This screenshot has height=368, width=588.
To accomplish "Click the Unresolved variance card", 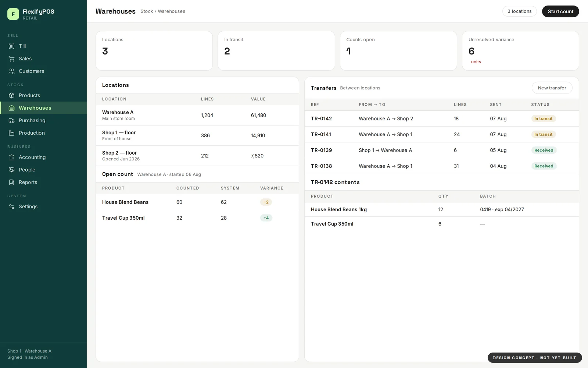I will [x=520, y=51].
